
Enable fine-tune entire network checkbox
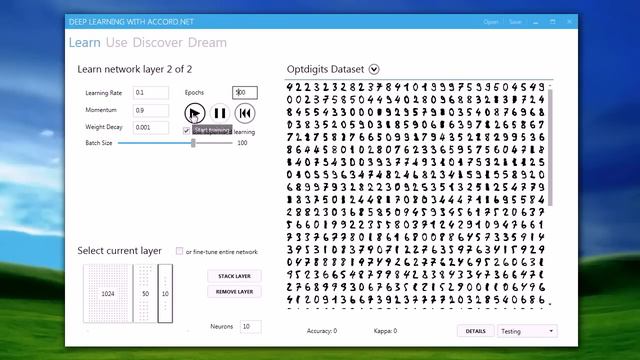(x=179, y=251)
